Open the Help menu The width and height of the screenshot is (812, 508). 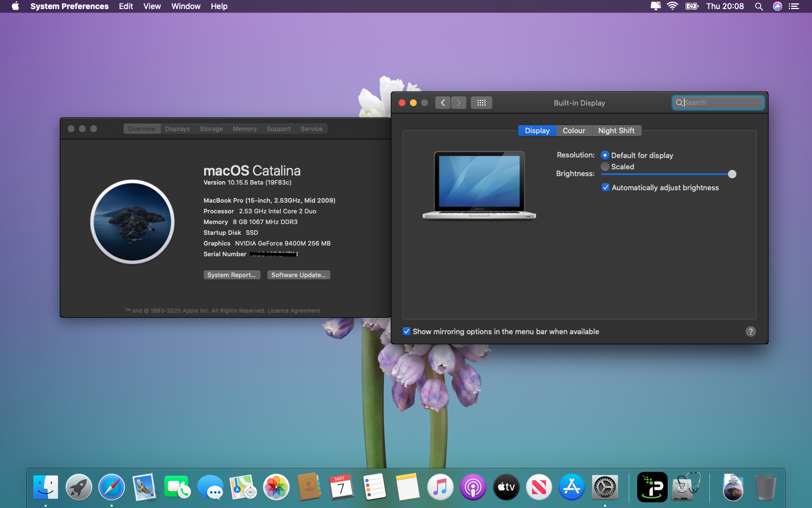click(219, 6)
